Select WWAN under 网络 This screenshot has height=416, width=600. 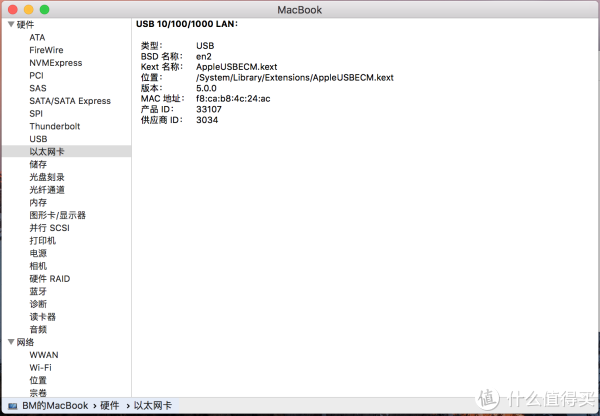coord(44,355)
